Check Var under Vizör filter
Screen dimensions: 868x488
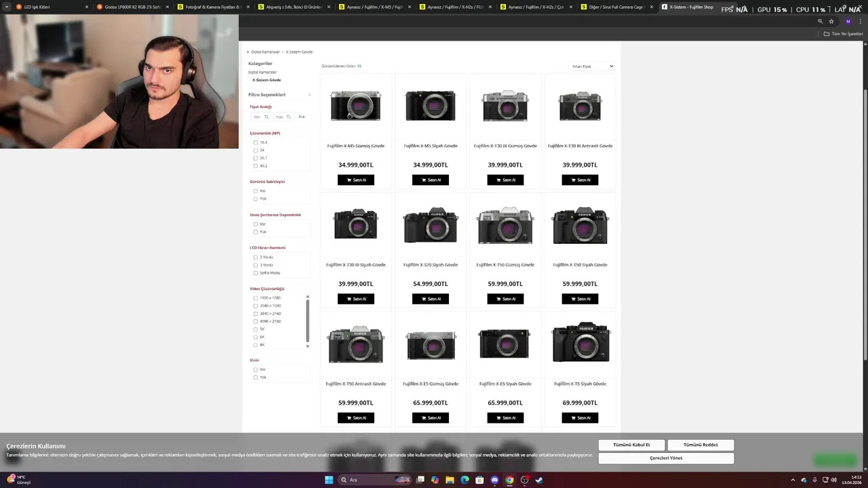point(256,369)
